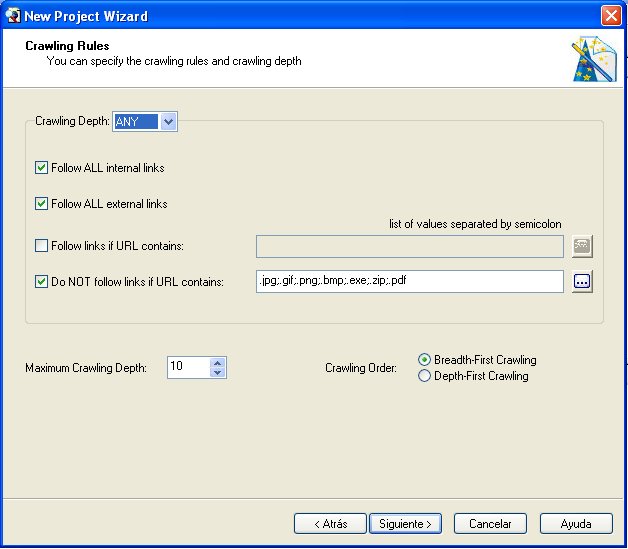Click the 'You can specify the crawling rules' description
Viewport: 628px width, 549px height.
[174, 61]
